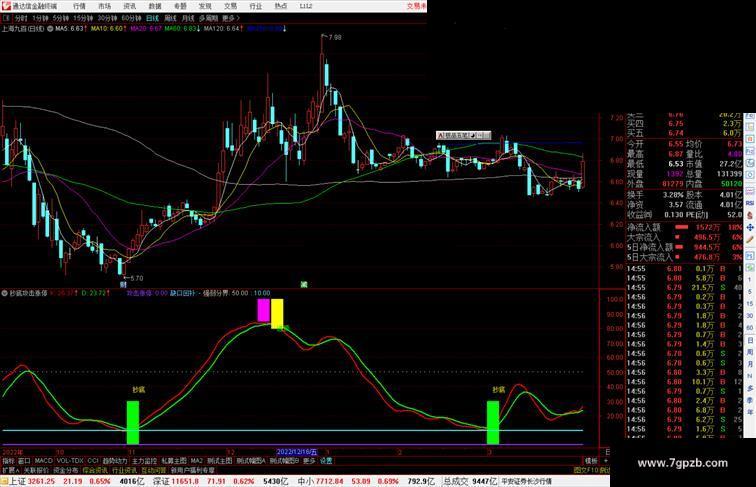Switch to 60-minute via sidebar 60 button

[750, 328]
